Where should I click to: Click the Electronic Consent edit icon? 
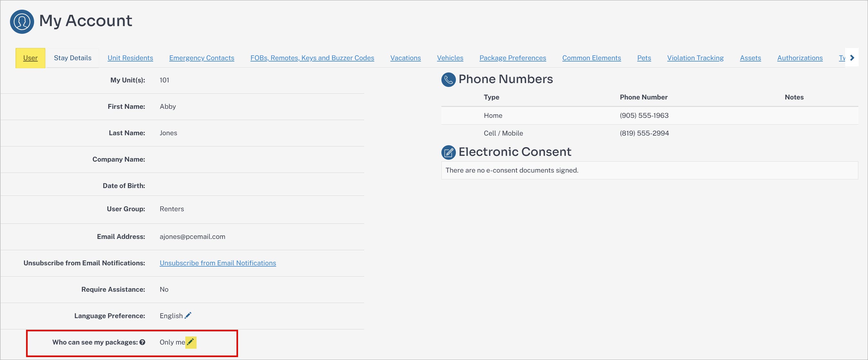(x=448, y=153)
